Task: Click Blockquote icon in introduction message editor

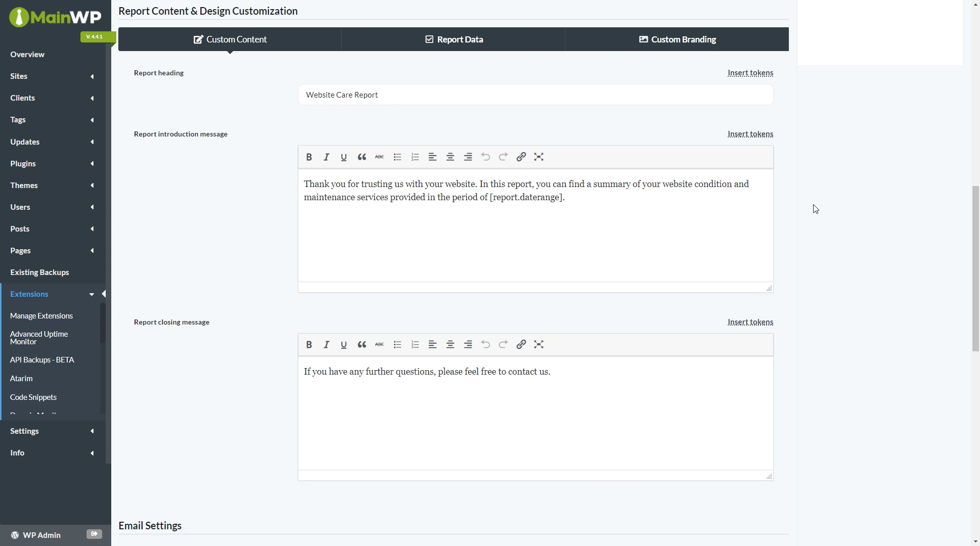Action: click(x=362, y=157)
